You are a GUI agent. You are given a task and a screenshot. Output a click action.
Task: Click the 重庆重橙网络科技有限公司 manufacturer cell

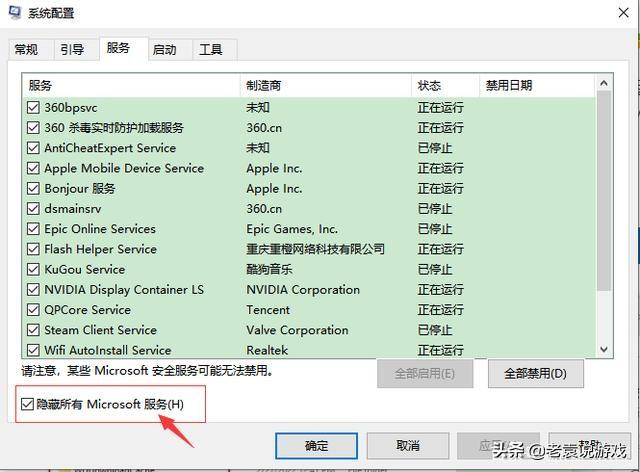click(316, 249)
